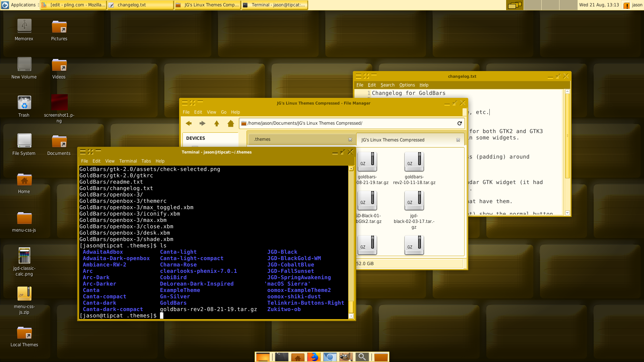Viewport: 644px width, 362px height.
Task: Open terminal launcher in bottom dock
Action: pos(281,357)
